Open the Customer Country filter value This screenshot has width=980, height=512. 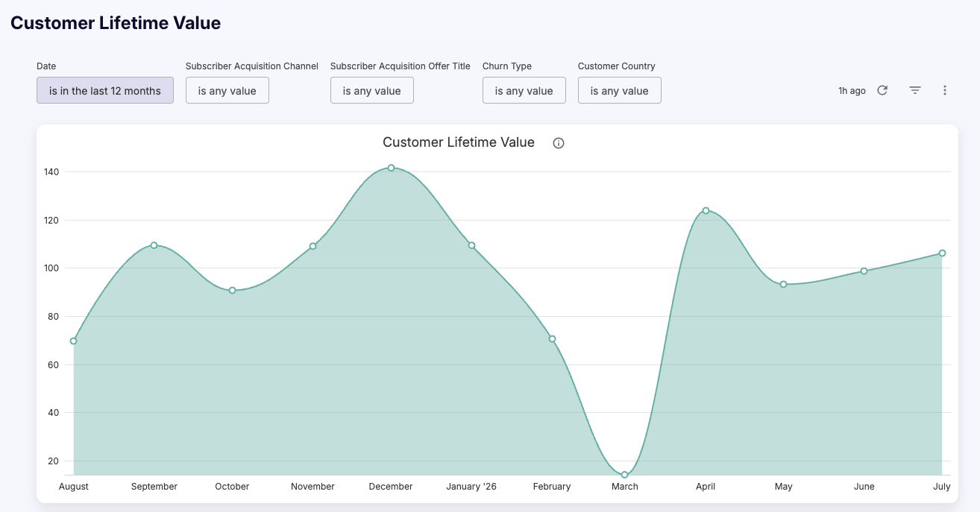[x=620, y=90]
